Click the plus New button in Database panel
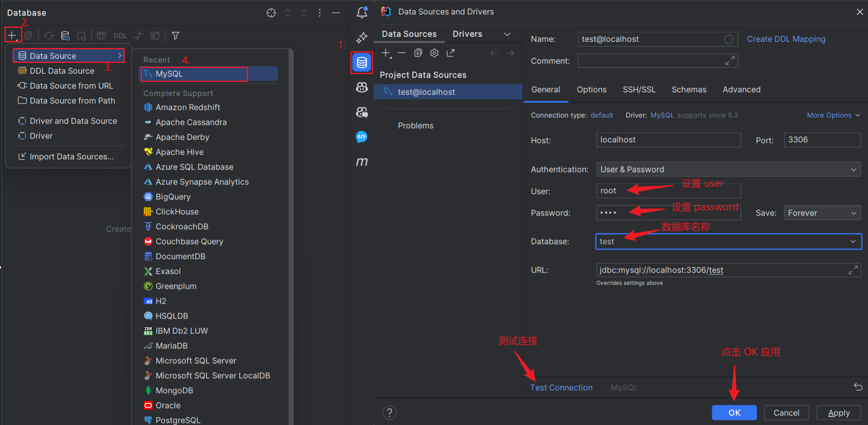Image resolution: width=868 pixels, height=425 pixels. coord(12,36)
